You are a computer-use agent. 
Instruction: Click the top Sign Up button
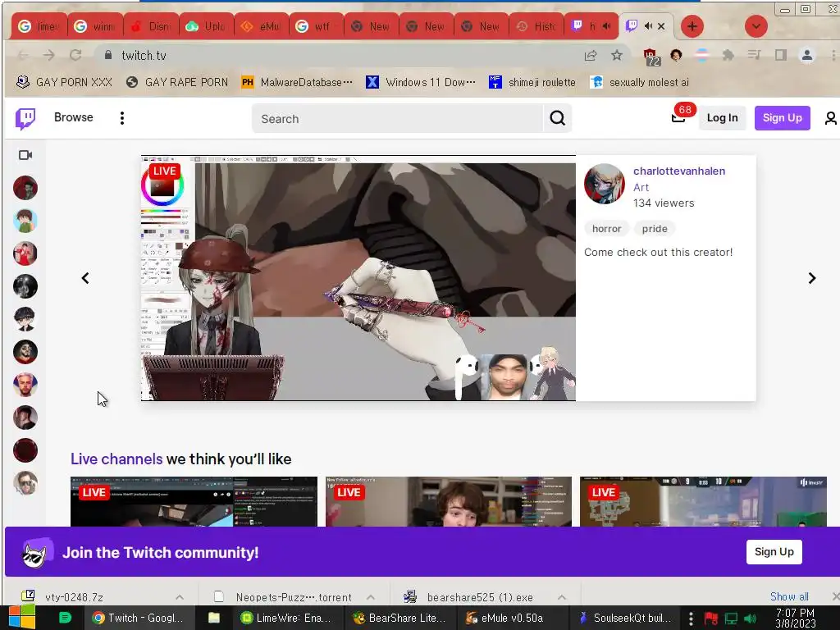coord(782,118)
